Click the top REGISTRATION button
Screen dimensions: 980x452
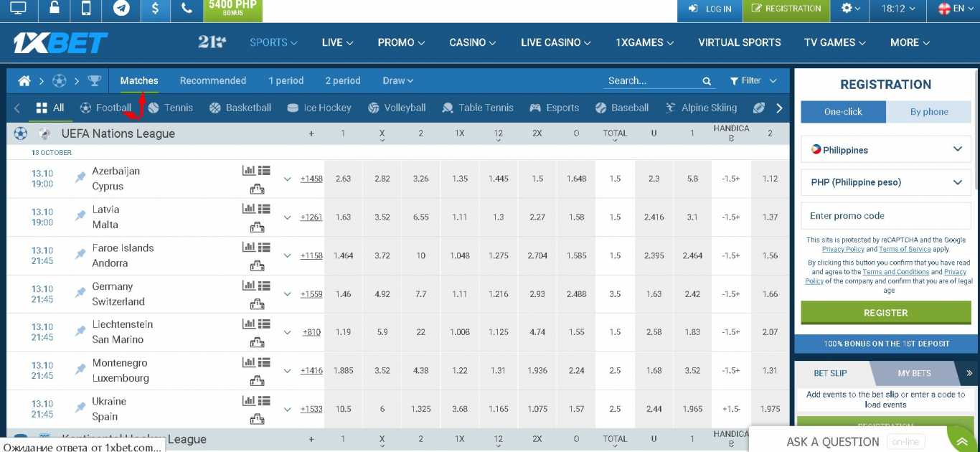point(786,9)
